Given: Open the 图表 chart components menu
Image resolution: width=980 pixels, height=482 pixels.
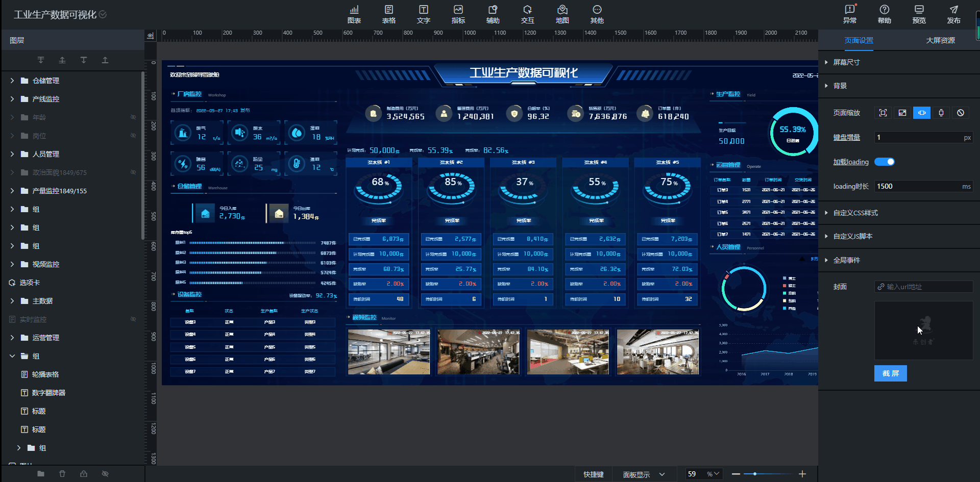Looking at the screenshot, I should tap(354, 14).
